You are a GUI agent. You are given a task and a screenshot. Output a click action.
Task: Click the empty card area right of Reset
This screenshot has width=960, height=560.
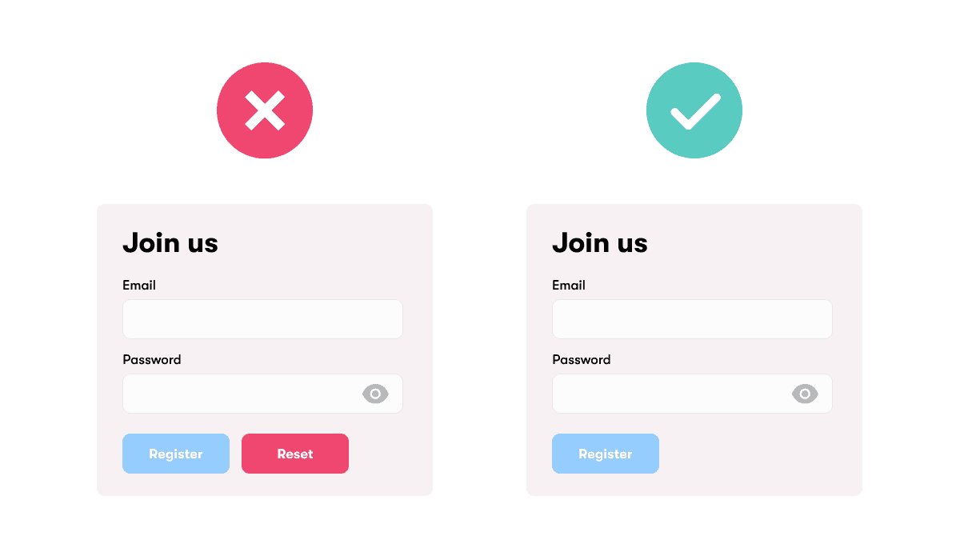[390, 454]
